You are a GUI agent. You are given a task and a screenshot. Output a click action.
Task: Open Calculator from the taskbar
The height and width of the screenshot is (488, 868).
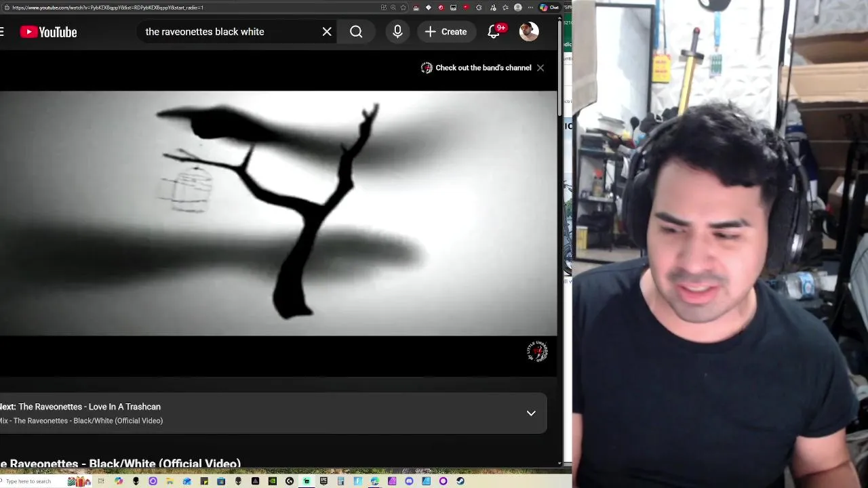tap(340, 481)
